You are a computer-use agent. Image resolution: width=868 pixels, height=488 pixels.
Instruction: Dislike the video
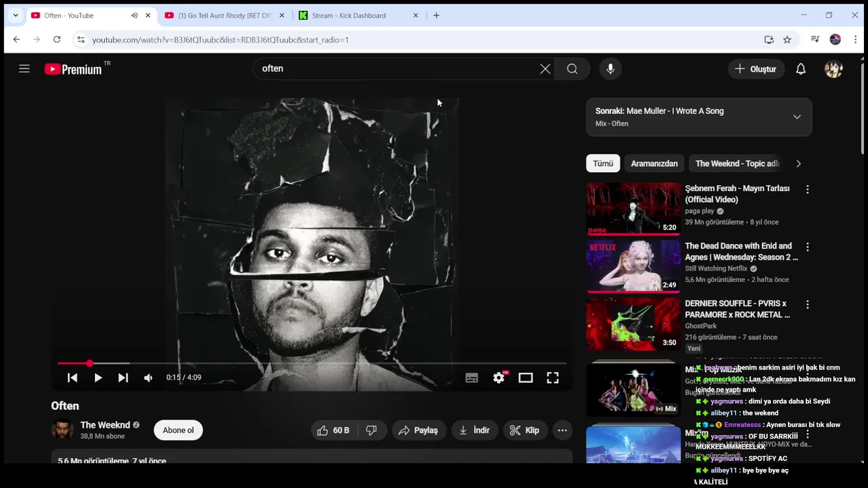point(372,430)
